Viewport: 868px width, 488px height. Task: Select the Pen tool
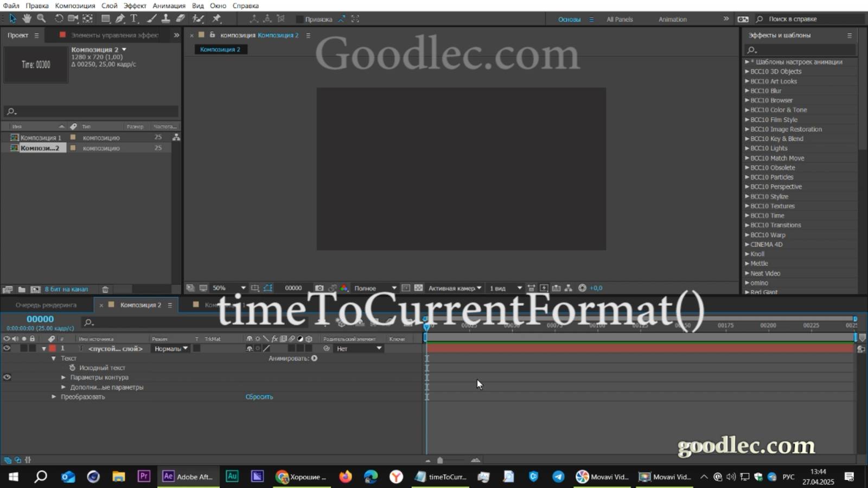(120, 18)
